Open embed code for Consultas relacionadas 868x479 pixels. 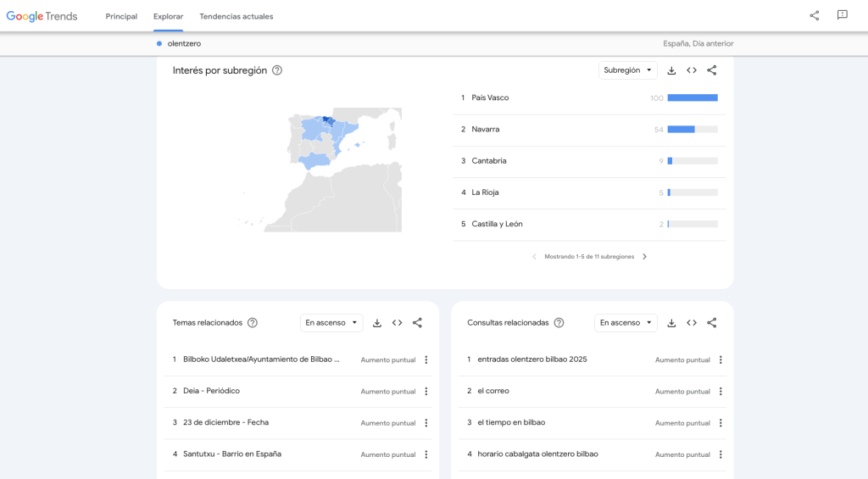[692, 323]
